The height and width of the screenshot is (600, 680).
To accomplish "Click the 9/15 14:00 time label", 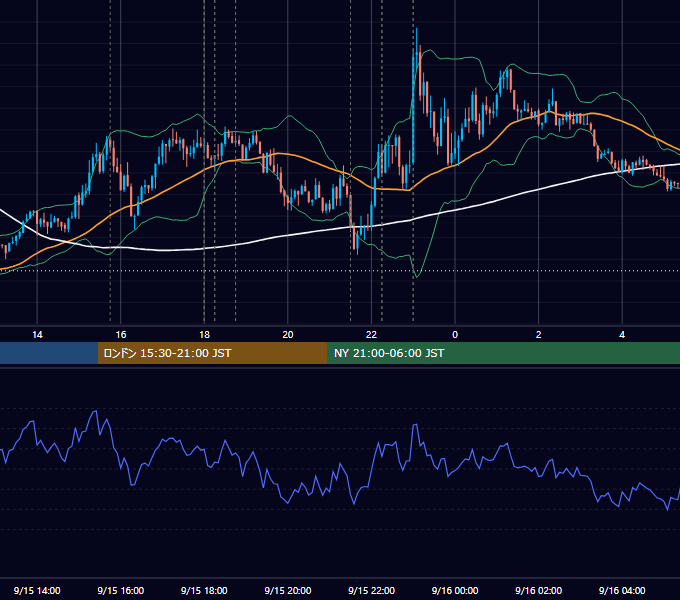I will [37, 590].
